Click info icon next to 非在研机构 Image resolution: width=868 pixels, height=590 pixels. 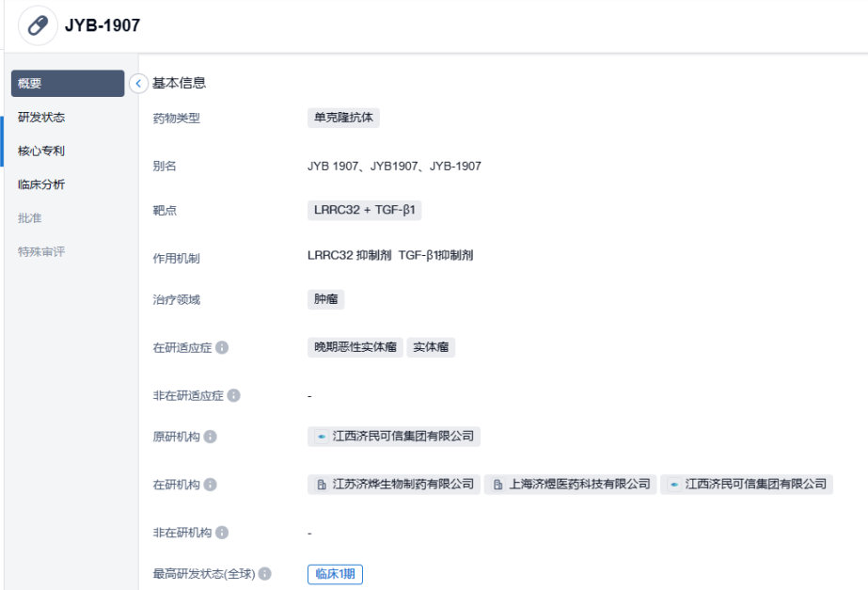click(222, 533)
